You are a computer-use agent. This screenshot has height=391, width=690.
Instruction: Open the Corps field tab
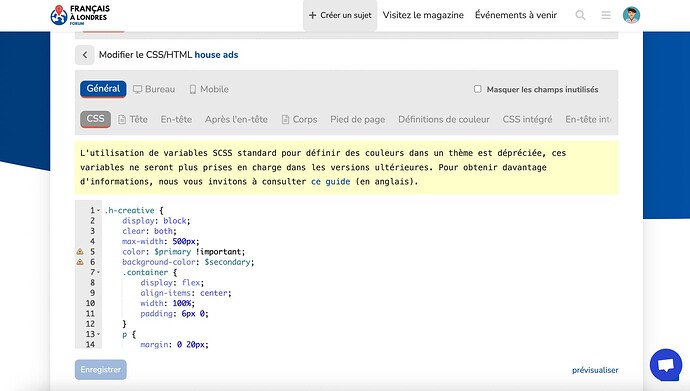[299, 119]
